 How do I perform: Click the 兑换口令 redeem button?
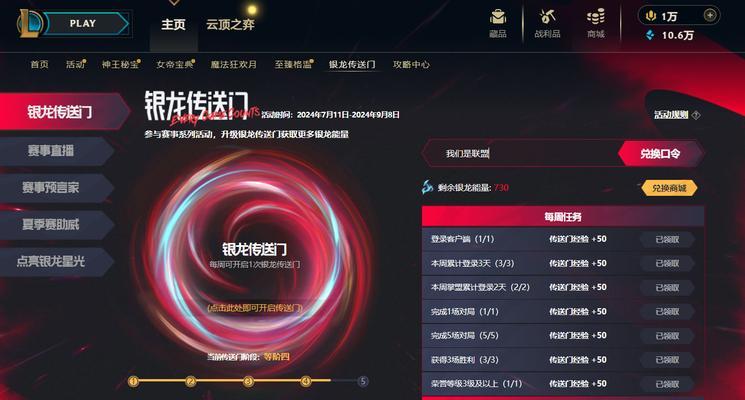tap(660, 153)
